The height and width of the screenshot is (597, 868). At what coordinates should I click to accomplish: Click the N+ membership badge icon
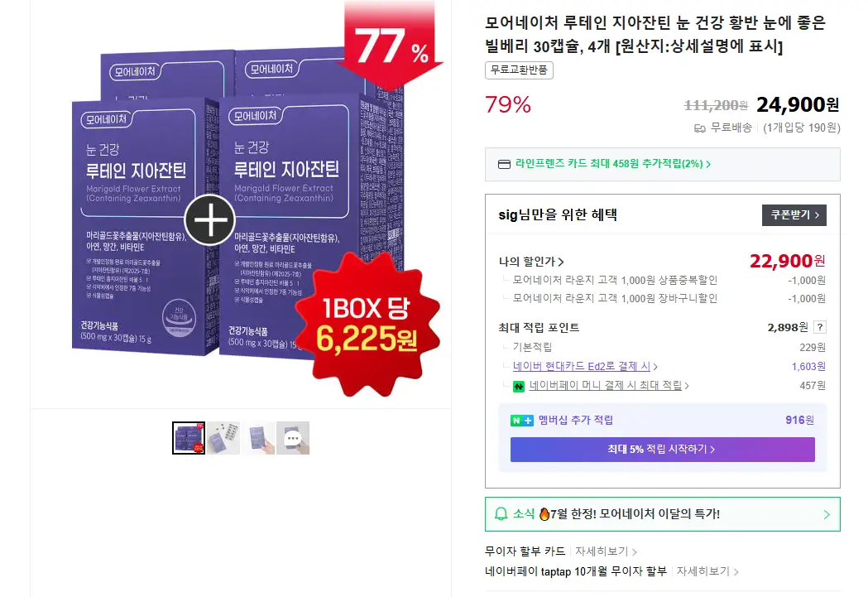(x=521, y=421)
